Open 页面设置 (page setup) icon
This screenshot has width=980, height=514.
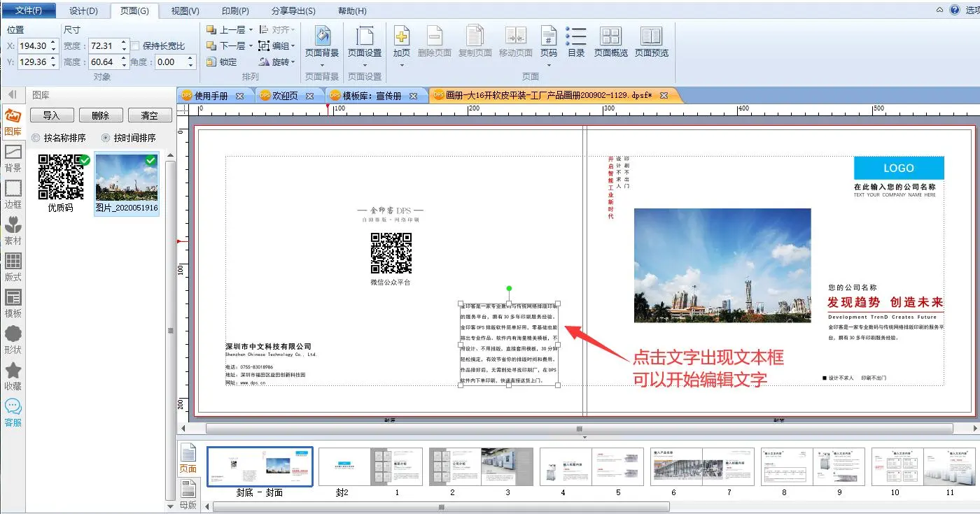(x=364, y=36)
